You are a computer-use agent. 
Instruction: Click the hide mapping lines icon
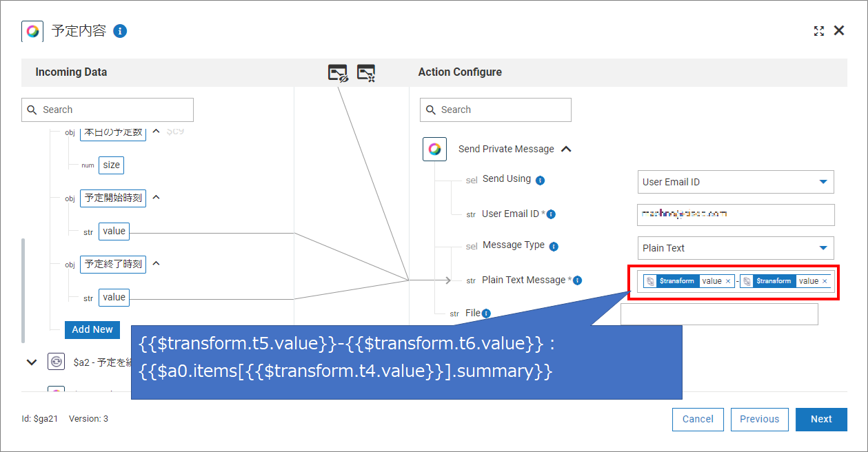click(x=338, y=72)
